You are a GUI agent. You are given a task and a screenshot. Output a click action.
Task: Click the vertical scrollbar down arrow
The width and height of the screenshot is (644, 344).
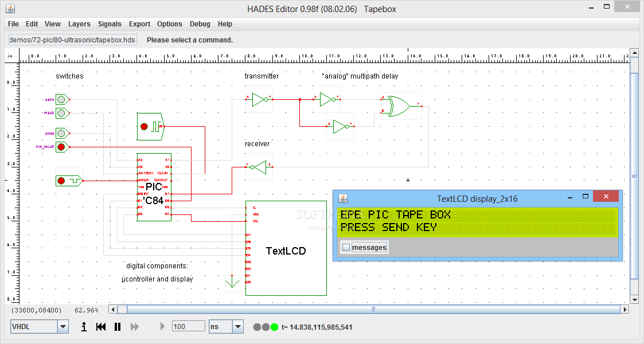635,300
